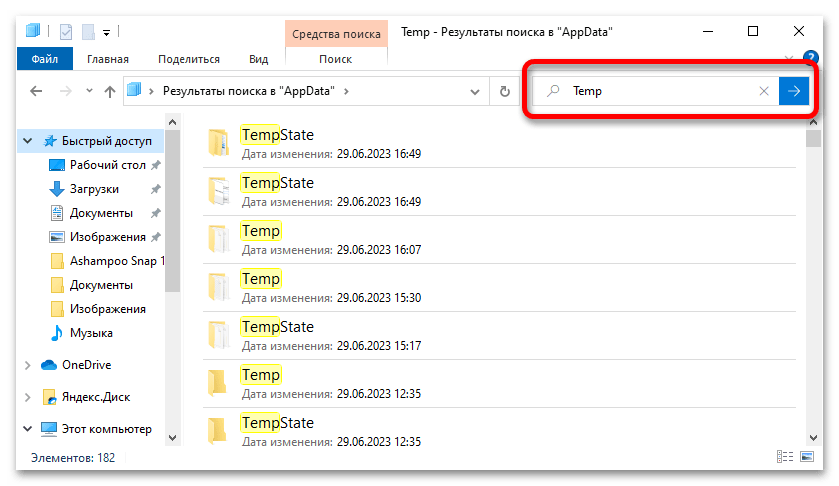Select Temp result modified 16:07
The image size is (839, 486).
(x=499, y=239)
